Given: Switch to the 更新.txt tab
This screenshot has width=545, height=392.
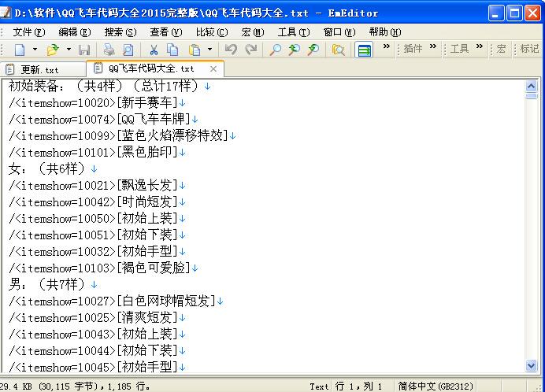Looking at the screenshot, I should click(43, 69).
